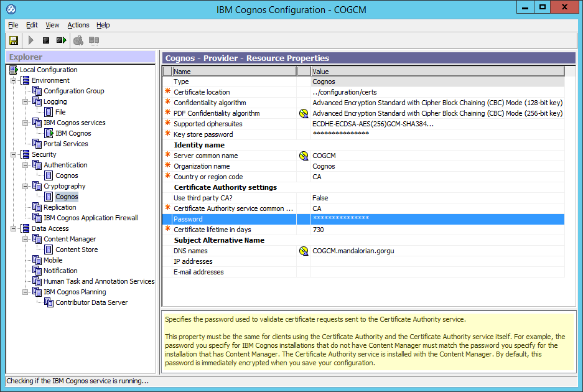Click the Explorer panel header

(81, 57)
